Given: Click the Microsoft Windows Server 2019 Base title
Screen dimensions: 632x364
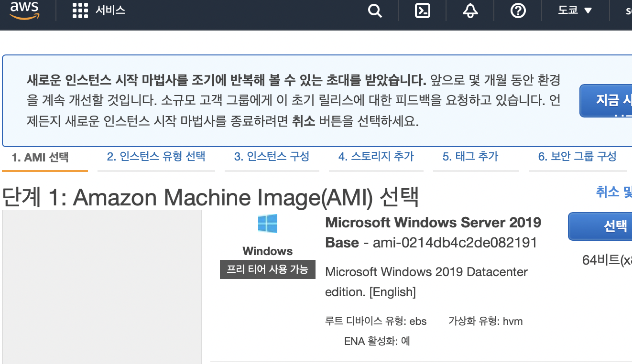Looking at the screenshot, I should (433, 232).
